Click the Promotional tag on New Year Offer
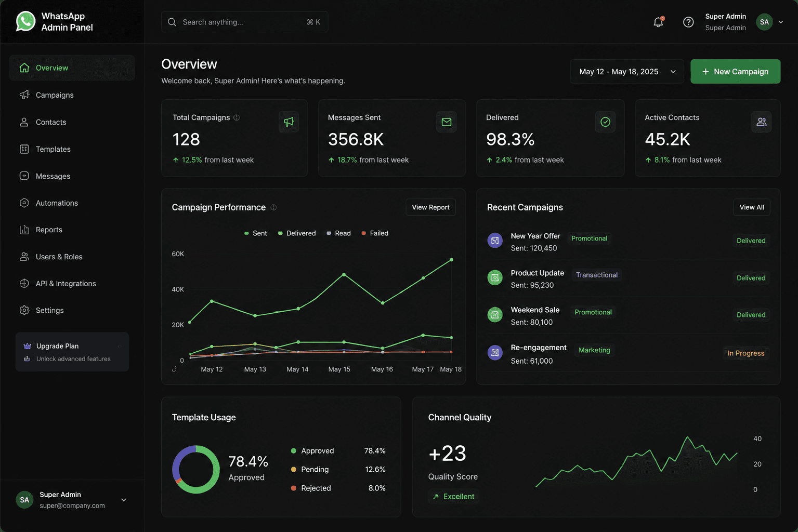The width and height of the screenshot is (798, 532). pyautogui.click(x=589, y=238)
